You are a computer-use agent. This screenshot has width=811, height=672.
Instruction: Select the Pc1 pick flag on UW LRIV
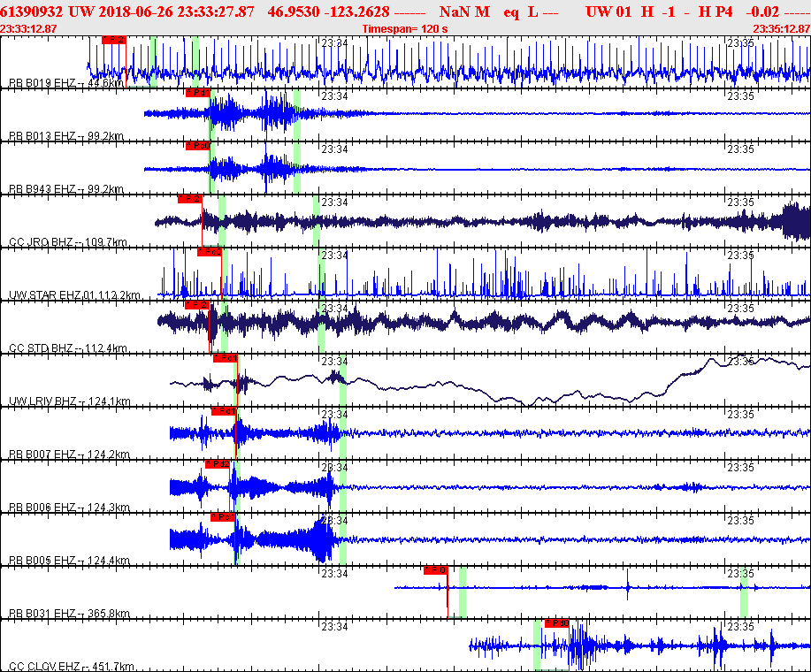[225, 358]
